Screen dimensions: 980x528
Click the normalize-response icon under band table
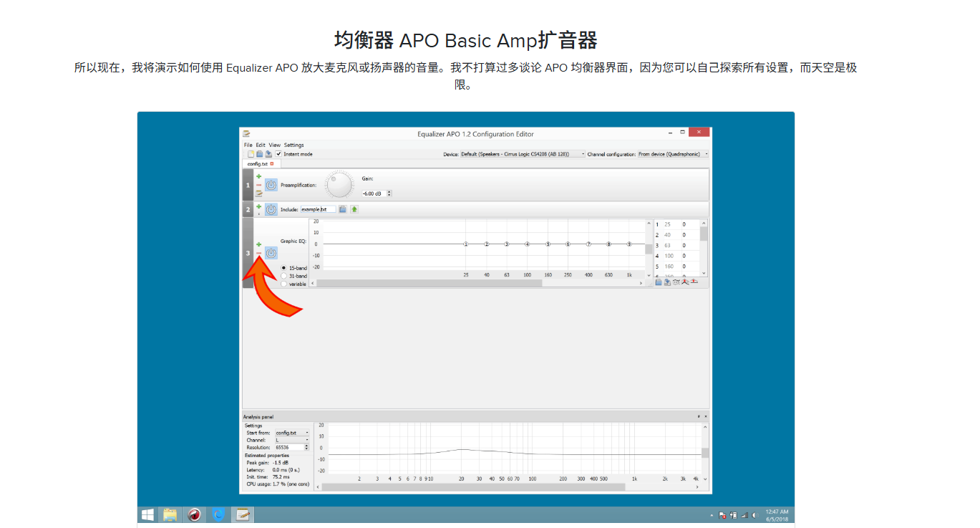[685, 282]
